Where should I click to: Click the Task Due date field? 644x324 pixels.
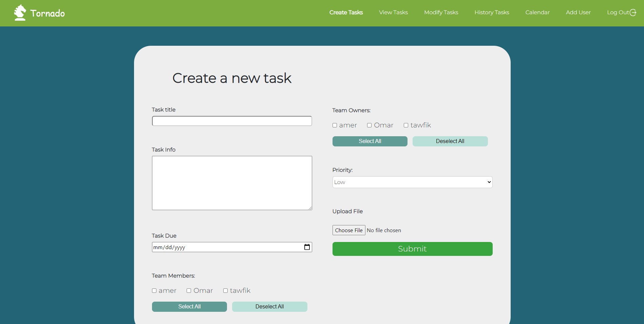point(232,247)
